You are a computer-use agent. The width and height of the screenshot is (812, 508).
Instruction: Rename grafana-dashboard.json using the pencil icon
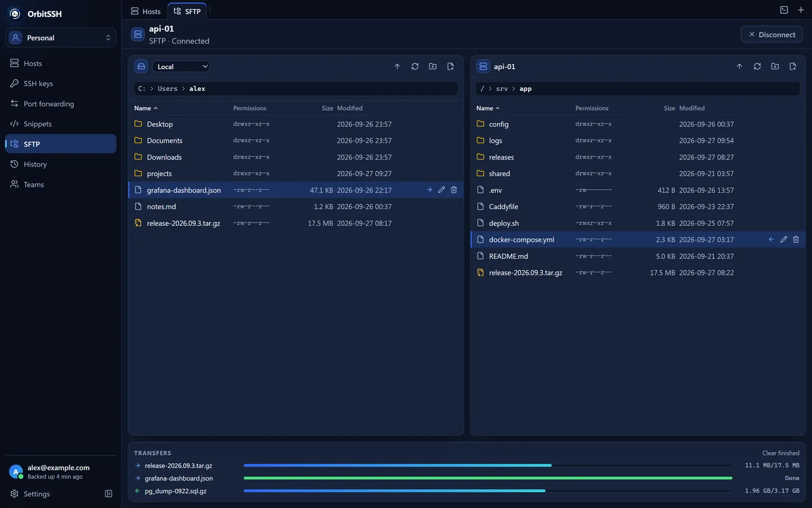pyautogui.click(x=442, y=190)
